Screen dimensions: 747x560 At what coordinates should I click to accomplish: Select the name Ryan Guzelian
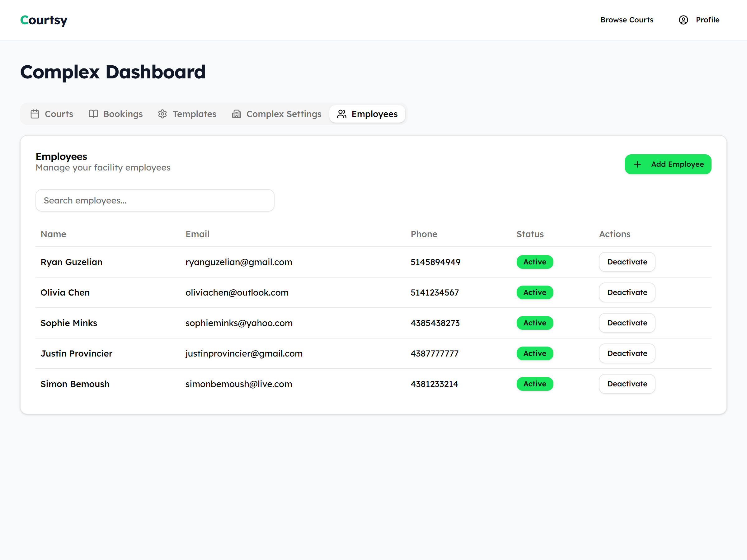click(x=71, y=262)
